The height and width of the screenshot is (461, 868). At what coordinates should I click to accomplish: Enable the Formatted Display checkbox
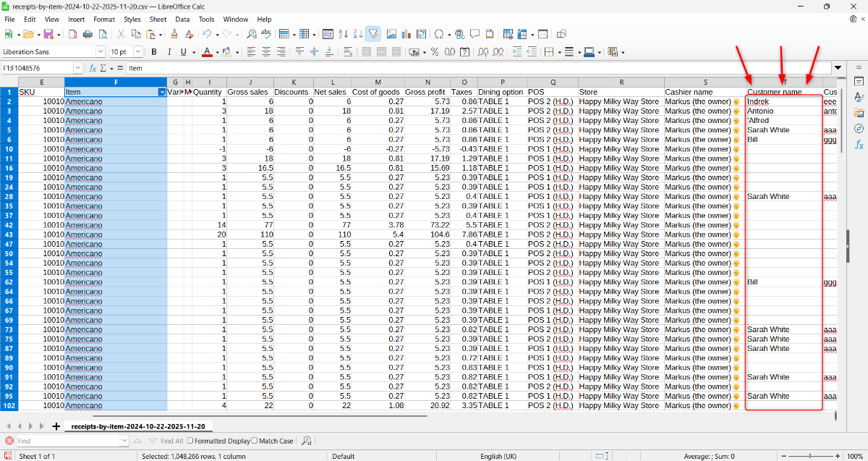click(x=191, y=441)
